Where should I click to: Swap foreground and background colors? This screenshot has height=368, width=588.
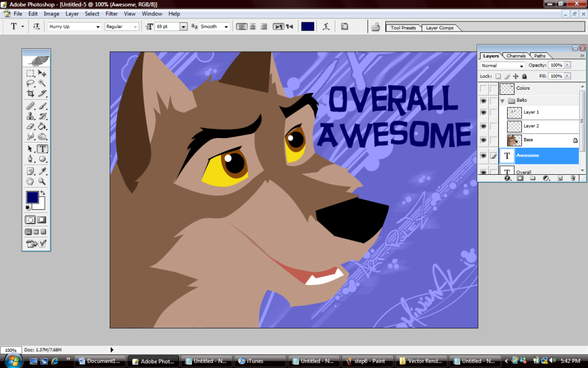pyautogui.click(x=42, y=193)
